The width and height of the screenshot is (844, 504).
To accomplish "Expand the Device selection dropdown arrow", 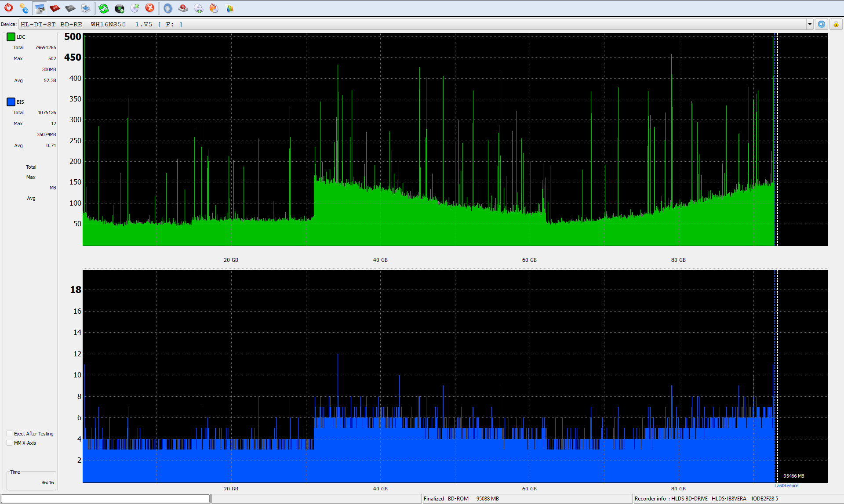I will [x=810, y=24].
